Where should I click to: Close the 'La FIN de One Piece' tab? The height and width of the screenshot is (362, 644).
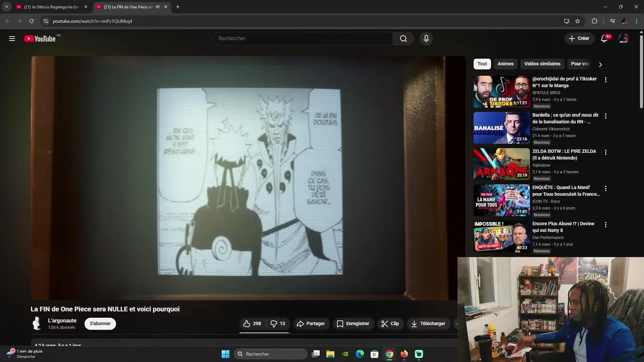(166, 7)
